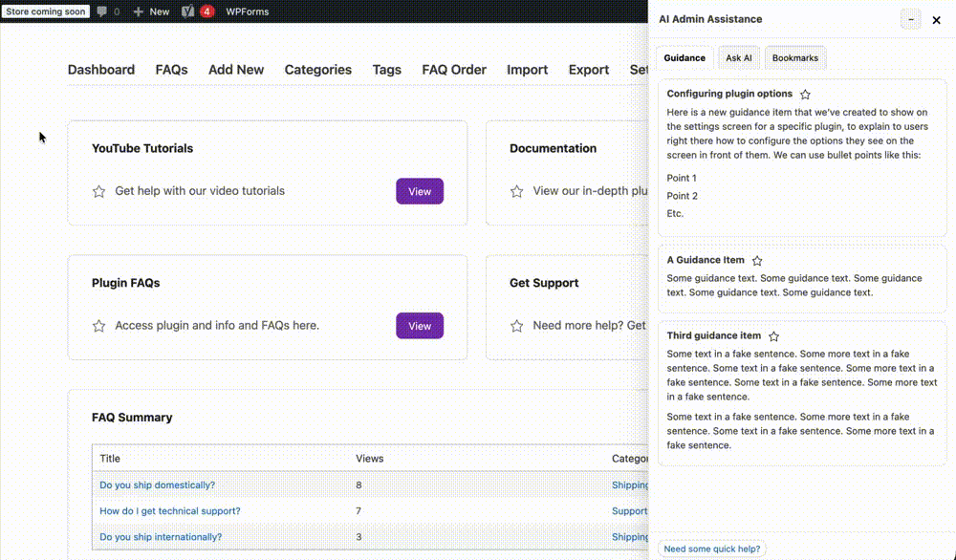Star the Plugin FAQs card
Image resolution: width=956 pixels, height=560 pixels.
pos(98,326)
